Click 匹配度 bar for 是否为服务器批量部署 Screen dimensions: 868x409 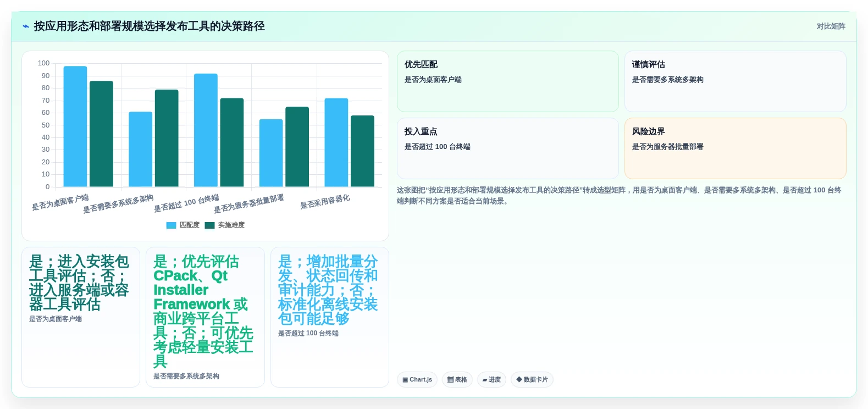click(271, 153)
